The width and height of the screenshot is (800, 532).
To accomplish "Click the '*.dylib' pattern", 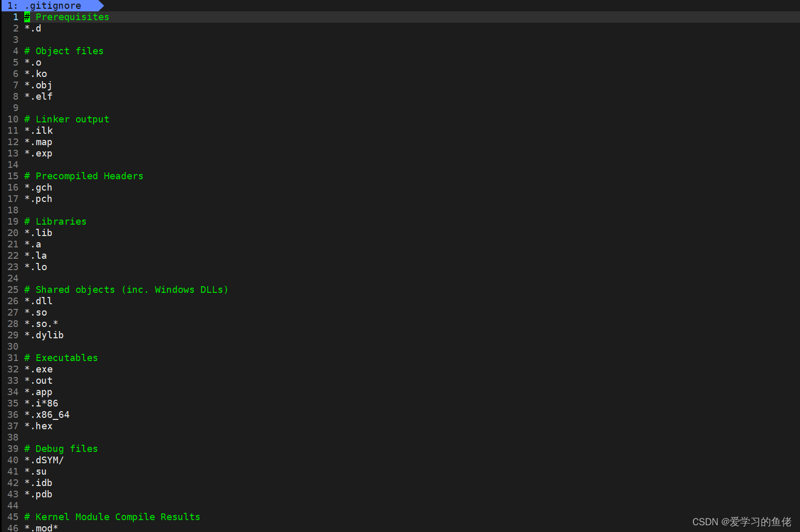I will click(44, 335).
